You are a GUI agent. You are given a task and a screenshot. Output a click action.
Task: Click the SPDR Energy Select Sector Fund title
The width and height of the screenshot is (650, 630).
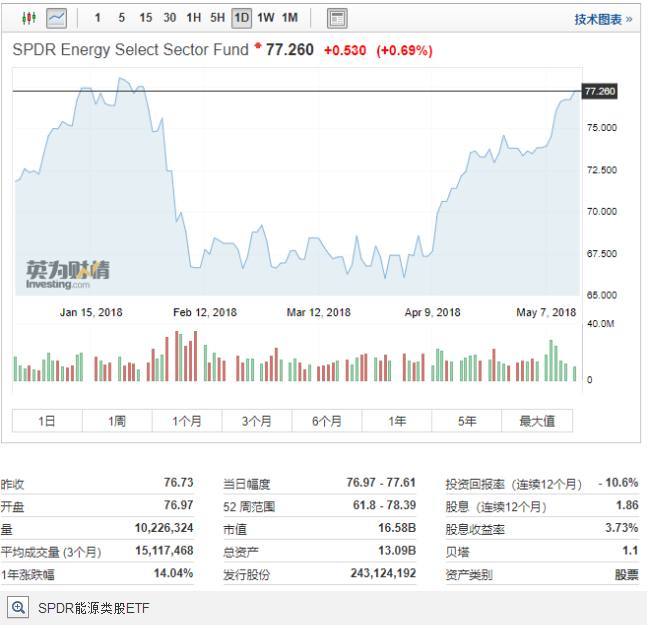click(130, 50)
